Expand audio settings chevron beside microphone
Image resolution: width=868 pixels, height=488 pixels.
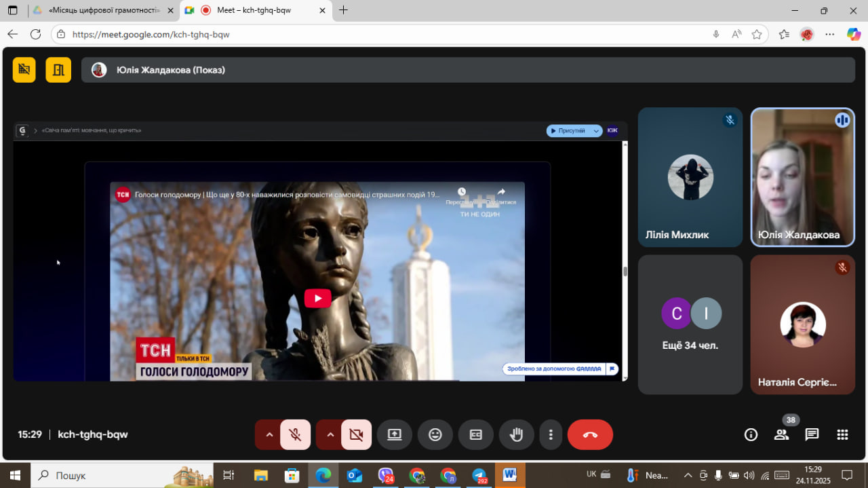click(x=269, y=435)
